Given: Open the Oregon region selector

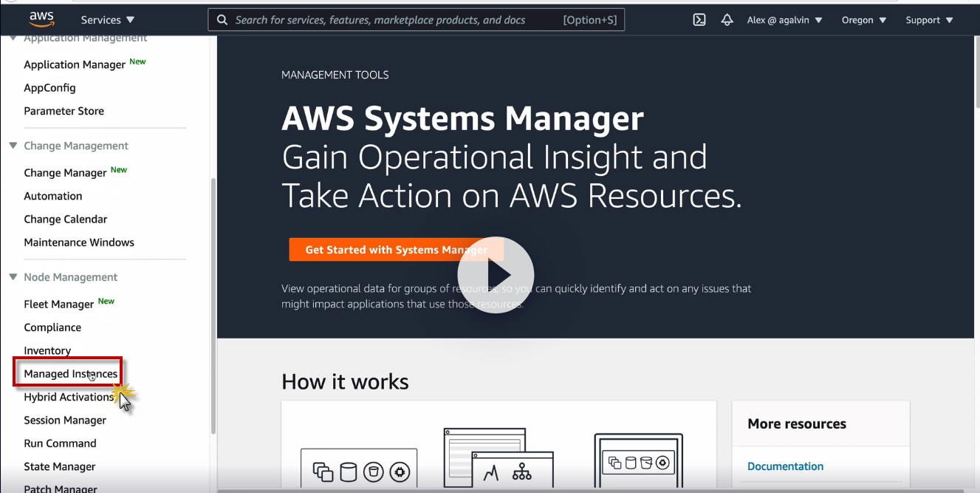Looking at the screenshot, I should tap(864, 20).
